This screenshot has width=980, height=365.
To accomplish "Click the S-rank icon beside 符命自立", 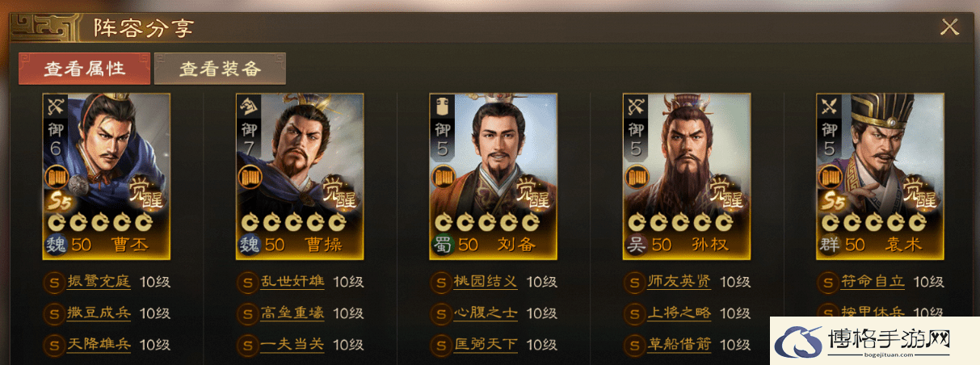I will [827, 283].
